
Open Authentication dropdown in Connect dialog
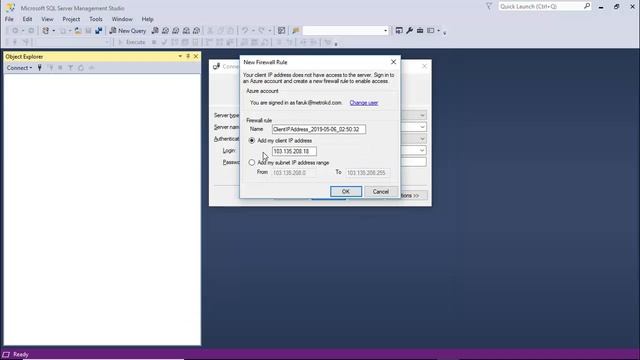point(422,139)
